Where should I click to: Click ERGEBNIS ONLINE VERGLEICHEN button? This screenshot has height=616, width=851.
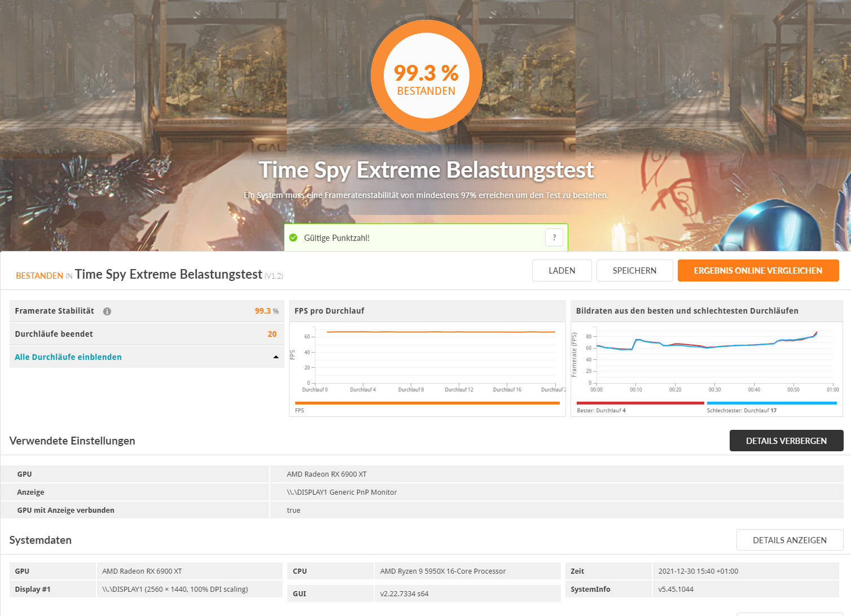(x=758, y=271)
